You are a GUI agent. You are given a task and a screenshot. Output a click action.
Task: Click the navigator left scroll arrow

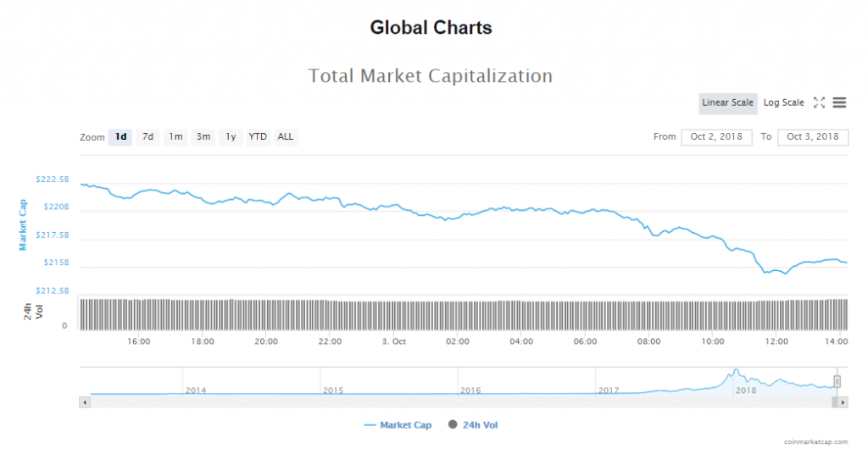coord(84,402)
